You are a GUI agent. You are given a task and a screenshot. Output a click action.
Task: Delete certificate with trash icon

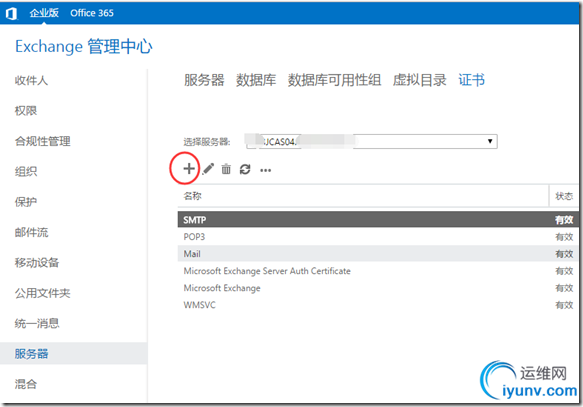(226, 169)
